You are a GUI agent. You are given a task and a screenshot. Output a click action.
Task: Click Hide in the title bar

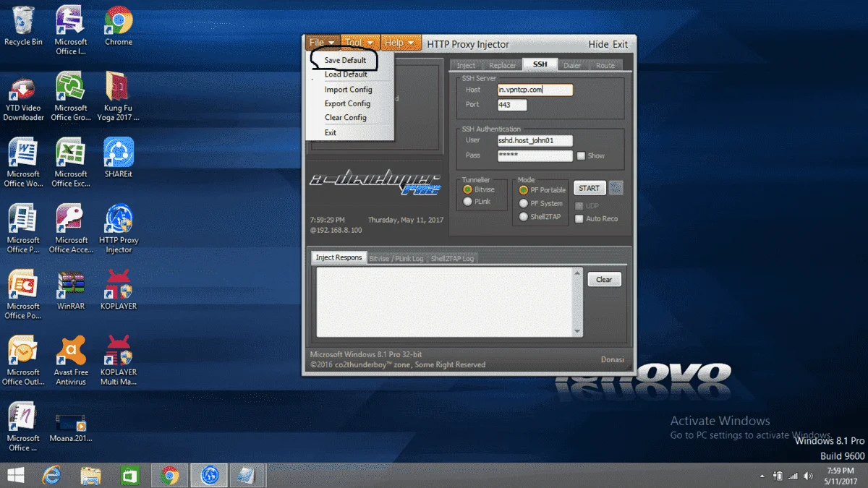coord(598,44)
